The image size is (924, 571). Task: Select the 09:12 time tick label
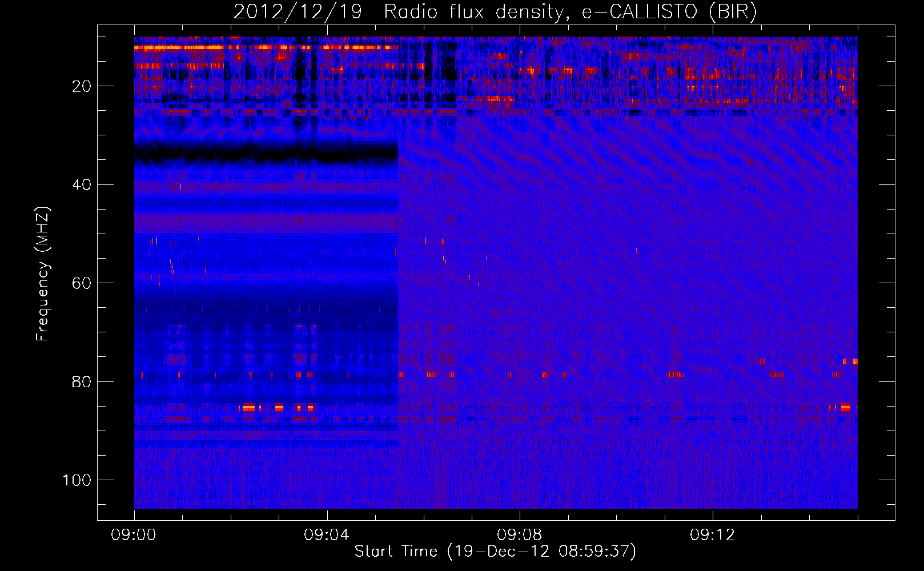(x=713, y=535)
